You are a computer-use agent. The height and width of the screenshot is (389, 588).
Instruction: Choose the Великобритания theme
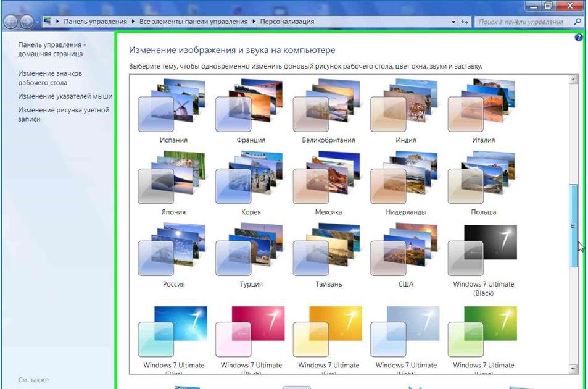(x=328, y=111)
